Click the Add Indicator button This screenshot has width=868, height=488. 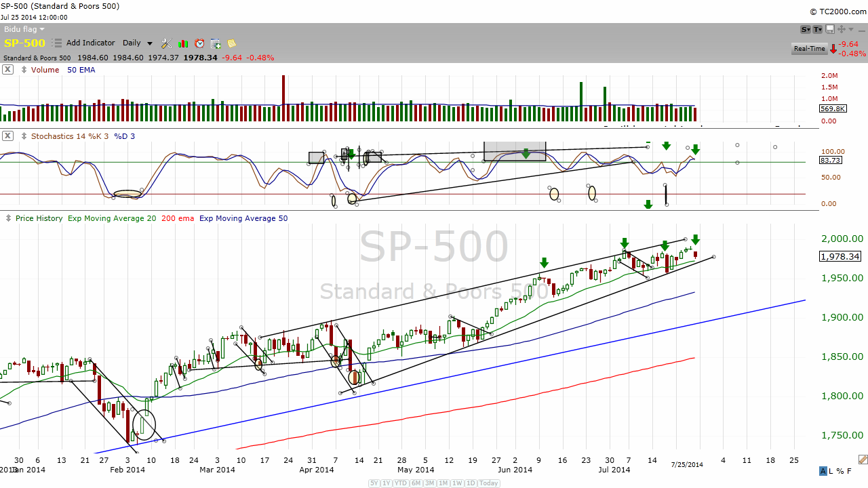(x=90, y=43)
